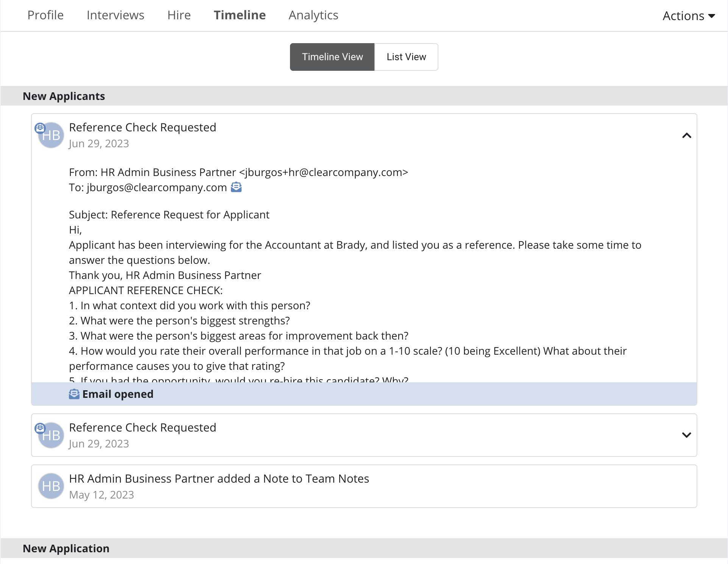
Task: Open HR Admin added Note to Team Notes entry
Action: [x=364, y=486]
